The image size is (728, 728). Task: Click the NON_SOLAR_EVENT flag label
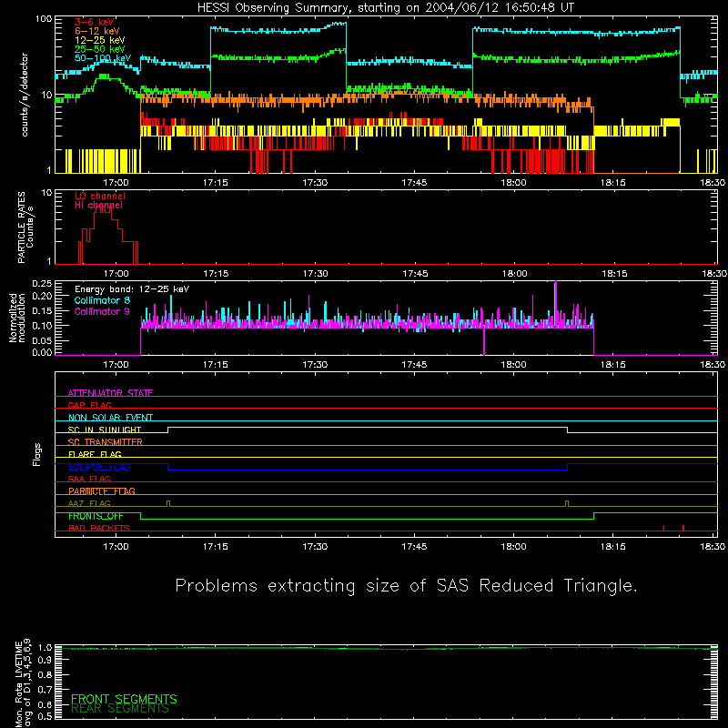tap(110, 418)
